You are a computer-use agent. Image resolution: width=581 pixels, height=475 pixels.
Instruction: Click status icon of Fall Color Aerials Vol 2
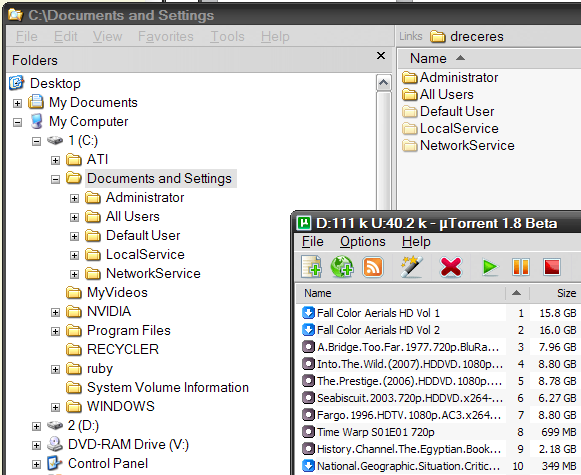[308, 330]
